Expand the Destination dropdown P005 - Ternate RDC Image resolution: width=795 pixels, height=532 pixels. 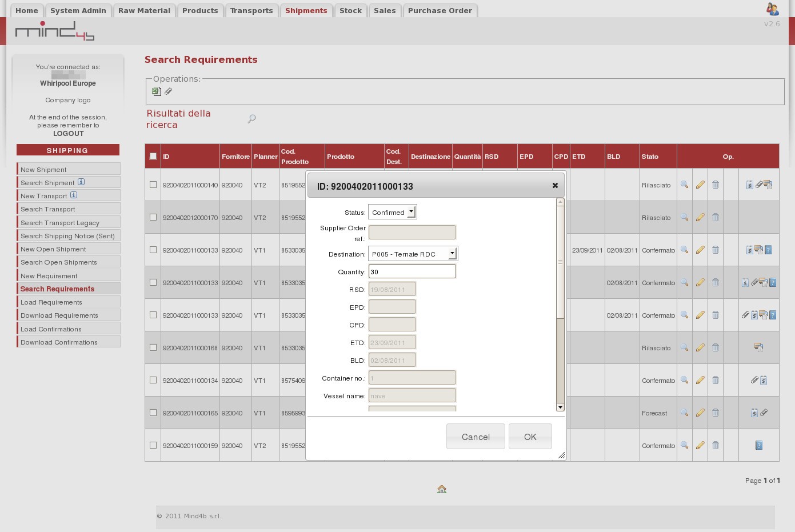point(413,254)
